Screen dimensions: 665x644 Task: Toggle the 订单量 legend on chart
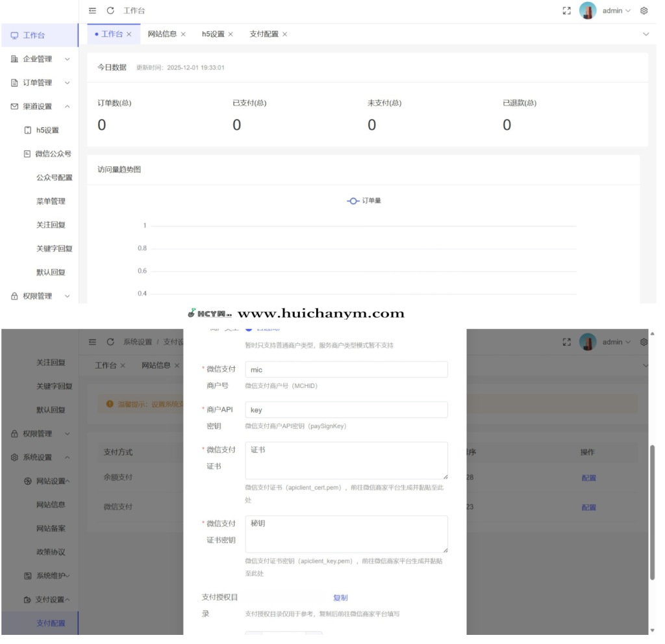point(364,201)
